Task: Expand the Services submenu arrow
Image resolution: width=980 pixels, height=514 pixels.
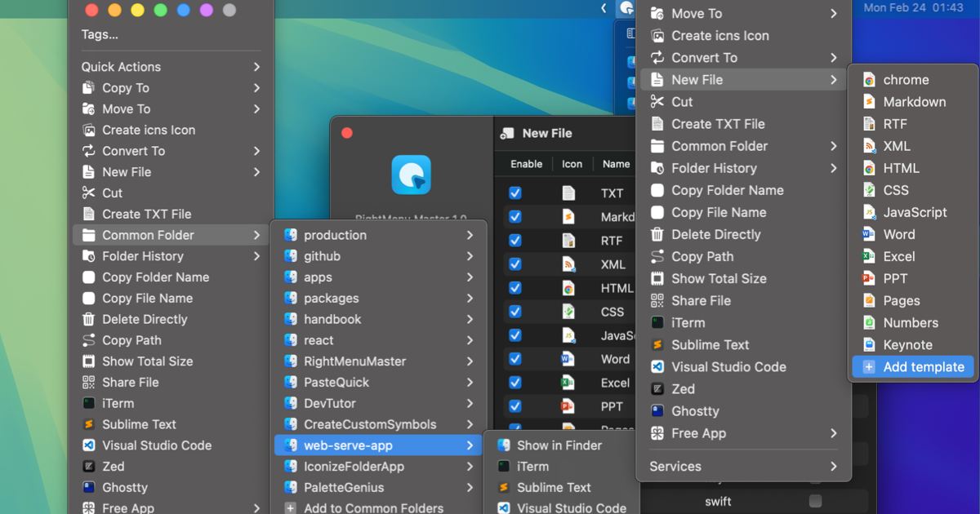Action: coord(834,467)
